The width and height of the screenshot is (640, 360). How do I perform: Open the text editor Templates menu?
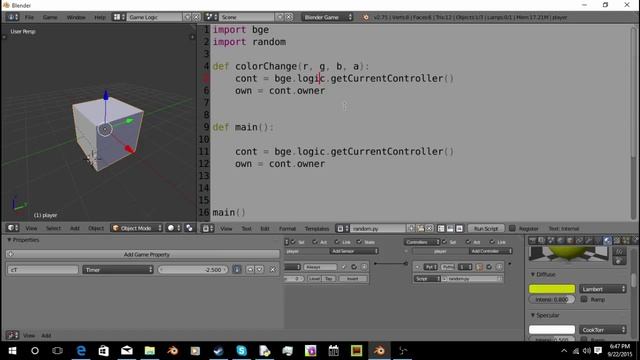[x=317, y=229]
